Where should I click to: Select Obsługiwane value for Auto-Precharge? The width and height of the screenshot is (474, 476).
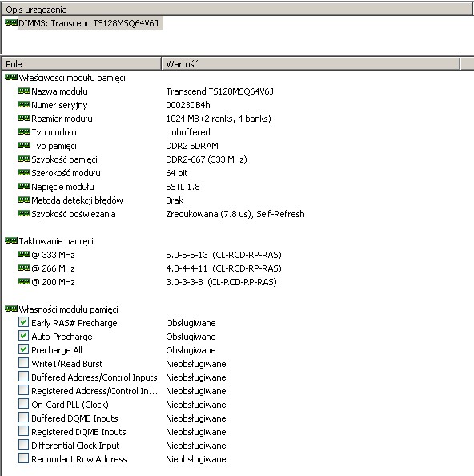[191, 337]
